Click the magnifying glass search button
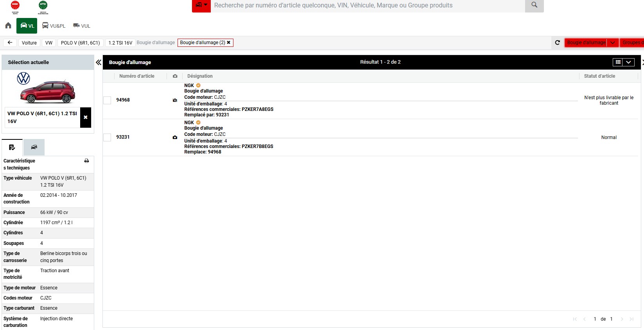644x330 pixels. click(x=534, y=5)
